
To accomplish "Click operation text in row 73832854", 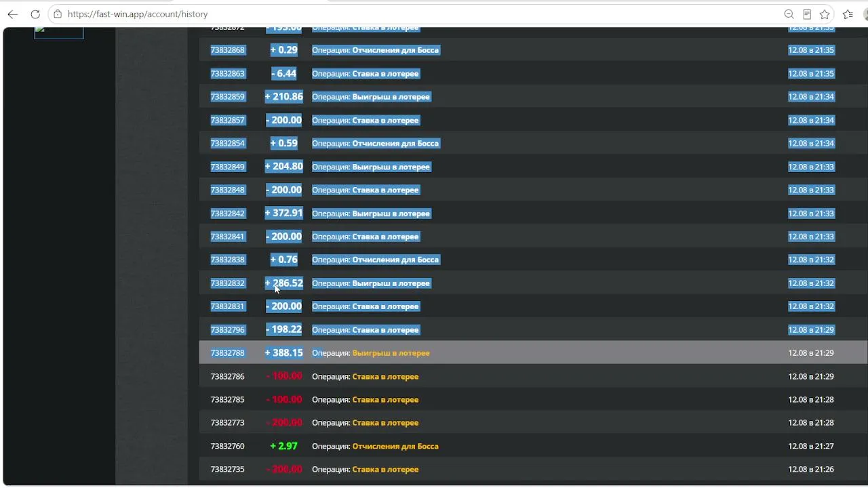I will click(x=376, y=144).
